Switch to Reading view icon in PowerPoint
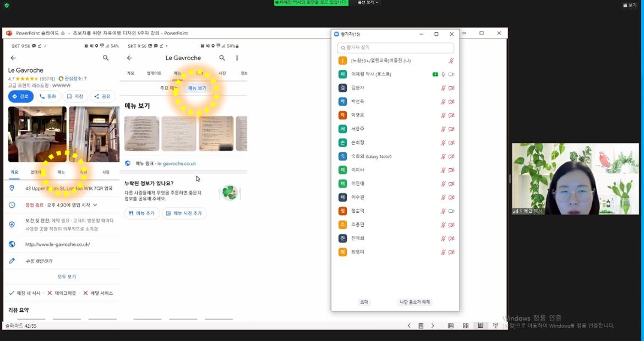The width and height of the screenshot is (644, 341). click(x=481, y=326)
